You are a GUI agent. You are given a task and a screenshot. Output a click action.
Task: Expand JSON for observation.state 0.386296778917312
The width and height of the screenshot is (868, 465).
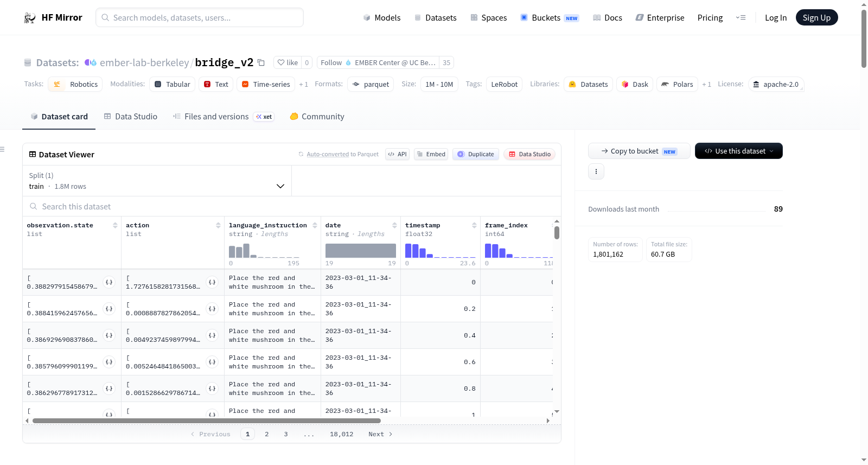[109, 388]
